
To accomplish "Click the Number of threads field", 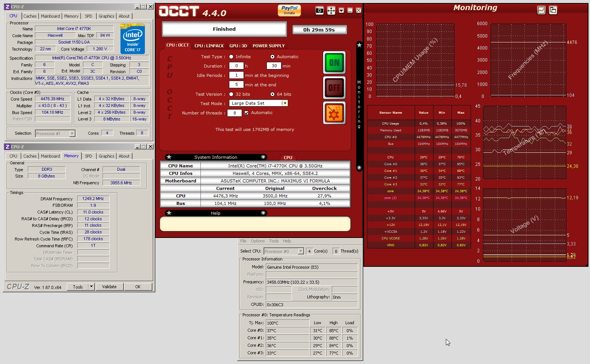I will tap(235, 113).
